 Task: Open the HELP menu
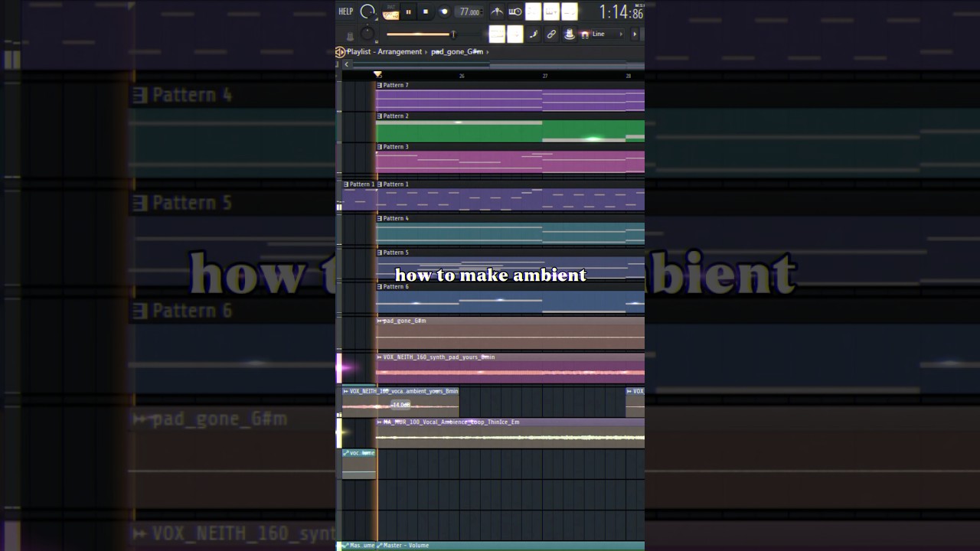346,11
